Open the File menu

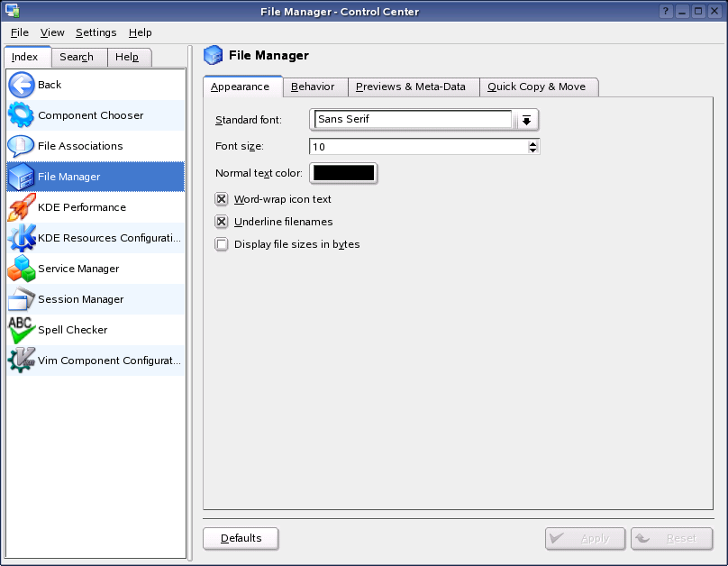pyautogui.click(x=20, y=32)
